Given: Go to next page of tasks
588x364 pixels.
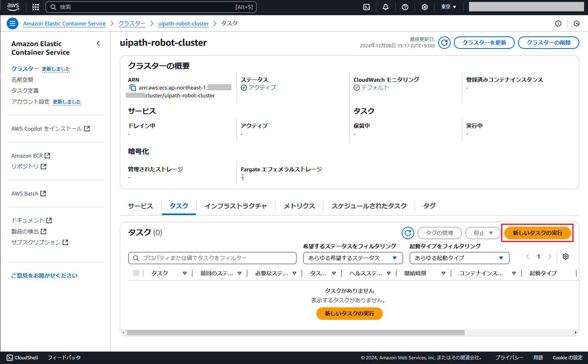Looking at the screenshot, I should (550, 256).
